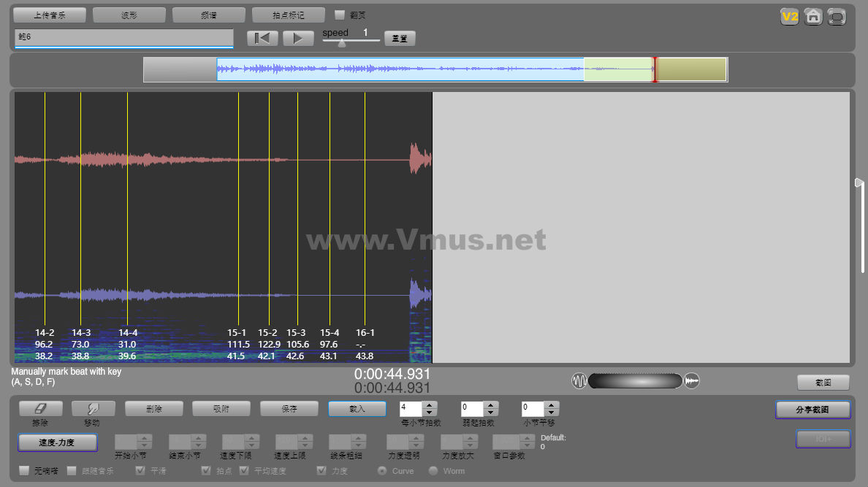Image resolution: width=868 pixels, height=487 pixels.
Task: Switch to the 拍点标记 beat marking tab
Action: (x=289, y=15)
